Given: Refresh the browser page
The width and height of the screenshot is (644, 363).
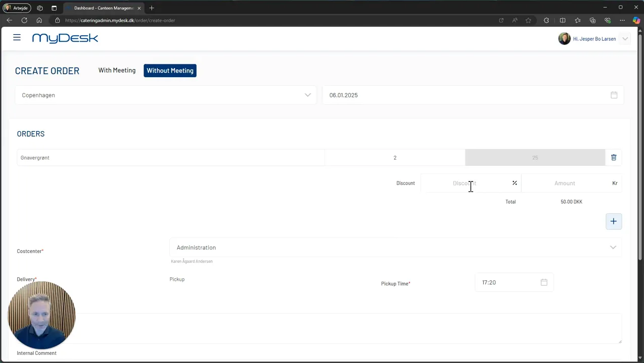Looking at the screenshot, I should pos(24,20).
